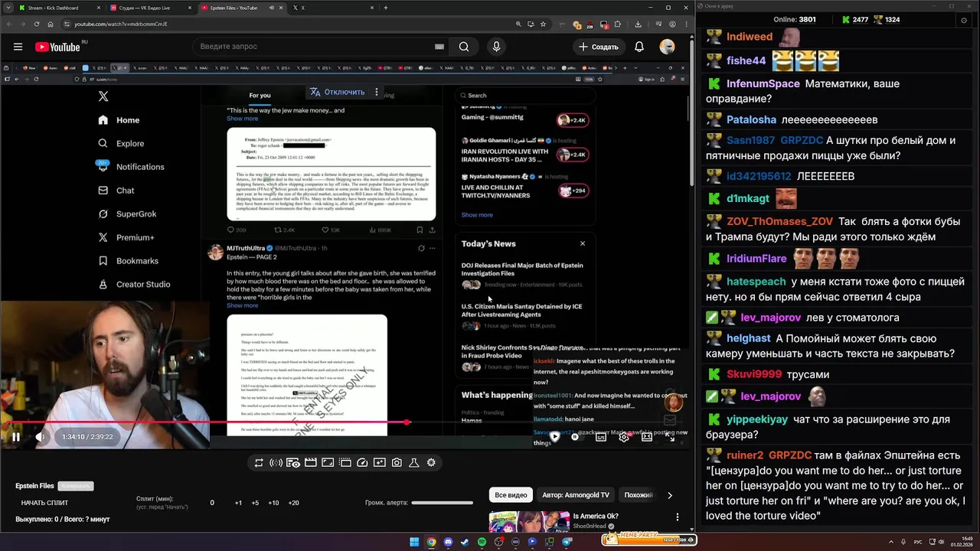Toggle video subtitles button
The width and height of the screenshot is (980, 551).
pos(601,437)
